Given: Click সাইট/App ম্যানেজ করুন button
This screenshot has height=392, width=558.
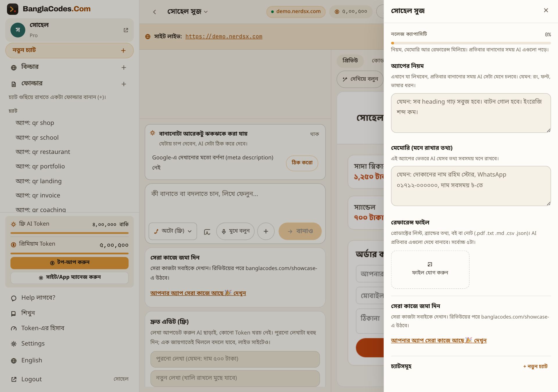Looking at the screenshot, I should click(69, 278).
